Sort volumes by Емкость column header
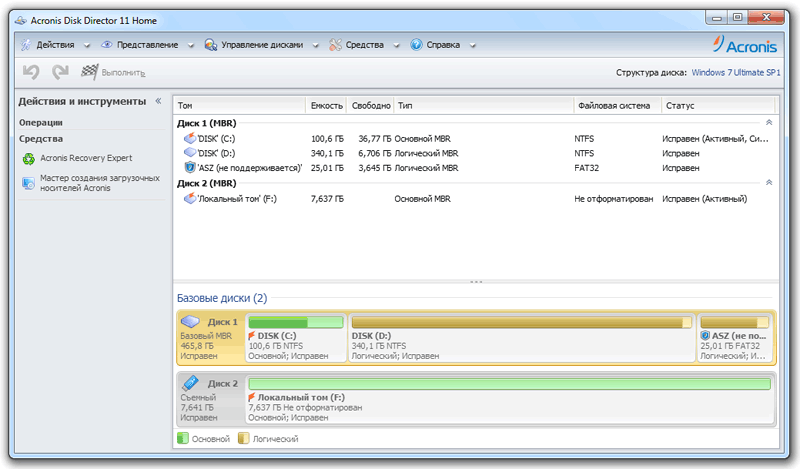800x469 pixels. 327,105
